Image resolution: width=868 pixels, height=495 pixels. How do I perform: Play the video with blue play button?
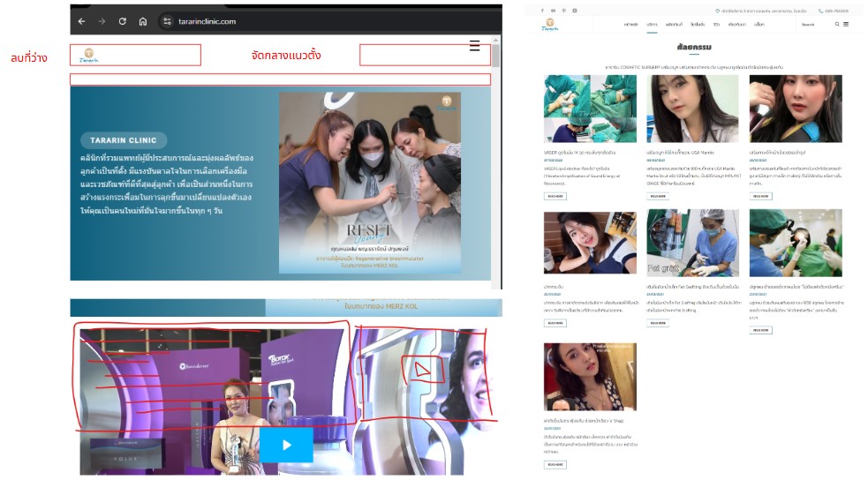click(286, 445)
